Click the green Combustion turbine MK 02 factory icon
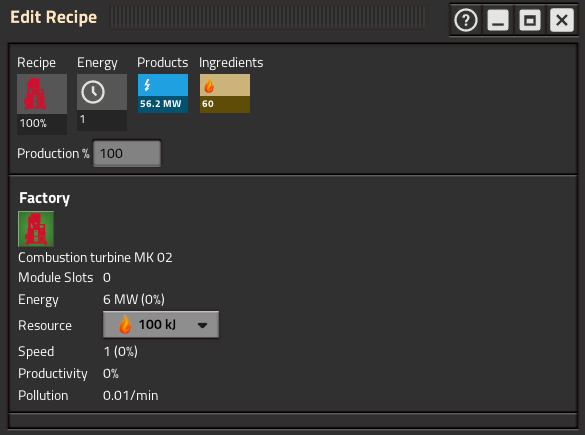 (x=36, y=229)
